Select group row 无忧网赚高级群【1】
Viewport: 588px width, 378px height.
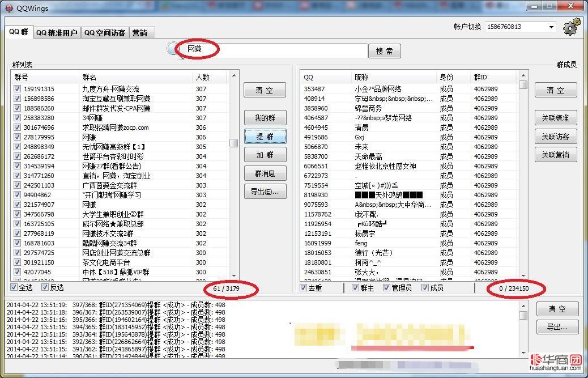(120, 147)
